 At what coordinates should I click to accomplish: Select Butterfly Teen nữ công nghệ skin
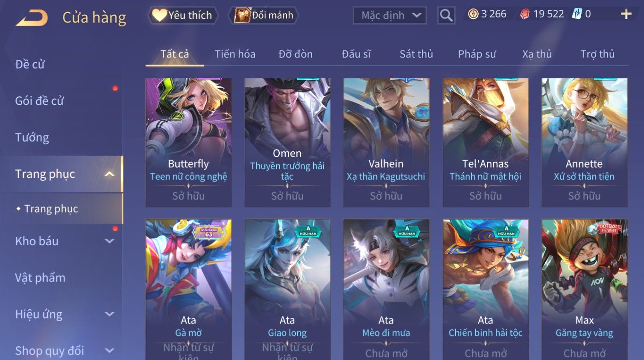click(188, 142)
